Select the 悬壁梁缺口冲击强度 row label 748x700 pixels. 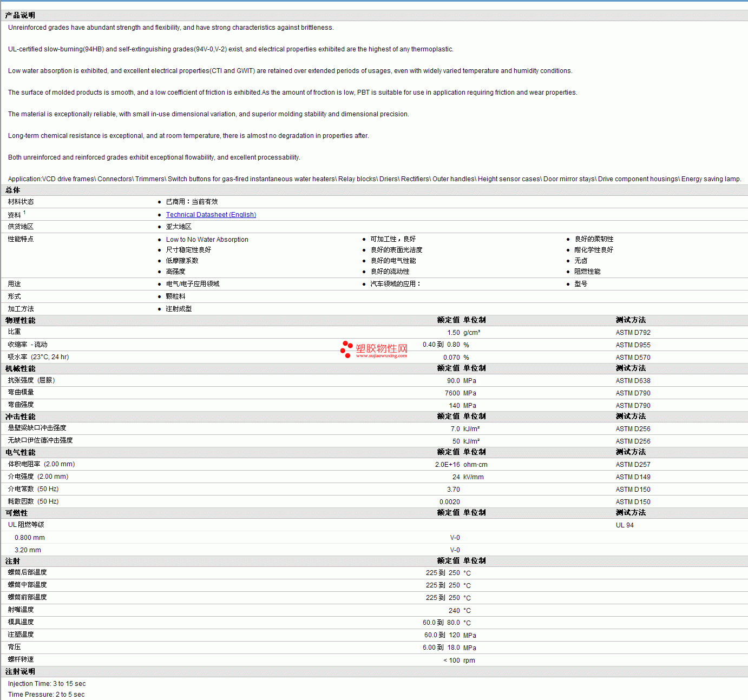pyautogui.click(x=37, y=428)
